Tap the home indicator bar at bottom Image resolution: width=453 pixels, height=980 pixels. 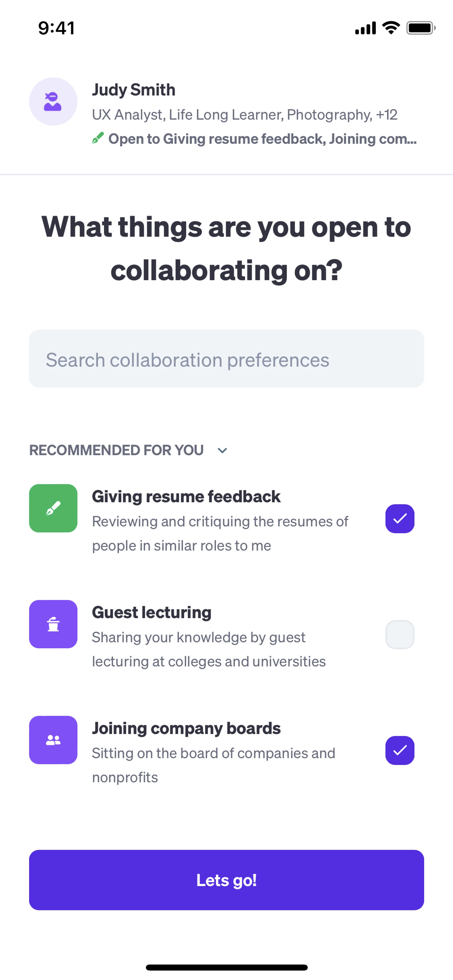[226, 968]
